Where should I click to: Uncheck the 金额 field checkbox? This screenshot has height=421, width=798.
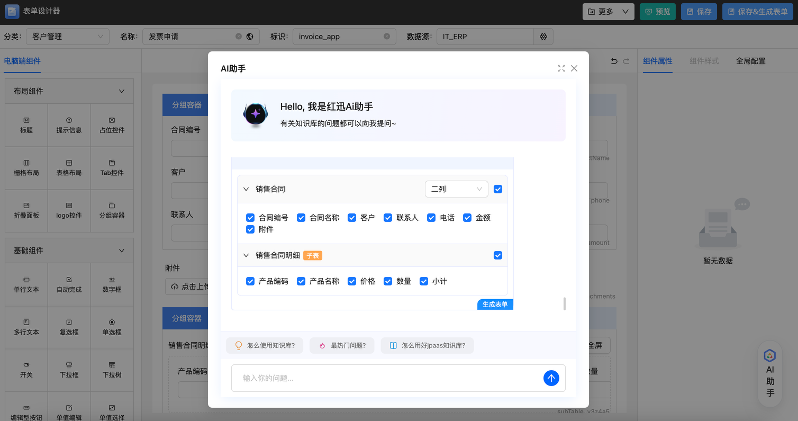(467, 218)
